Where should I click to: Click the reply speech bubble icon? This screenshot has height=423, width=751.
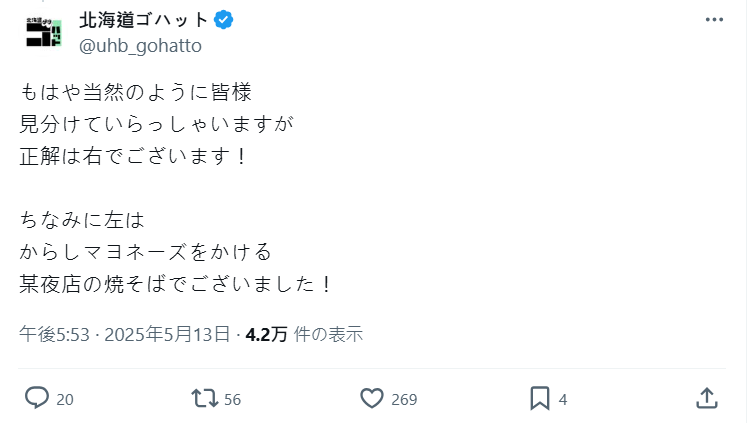coord(36,398)
